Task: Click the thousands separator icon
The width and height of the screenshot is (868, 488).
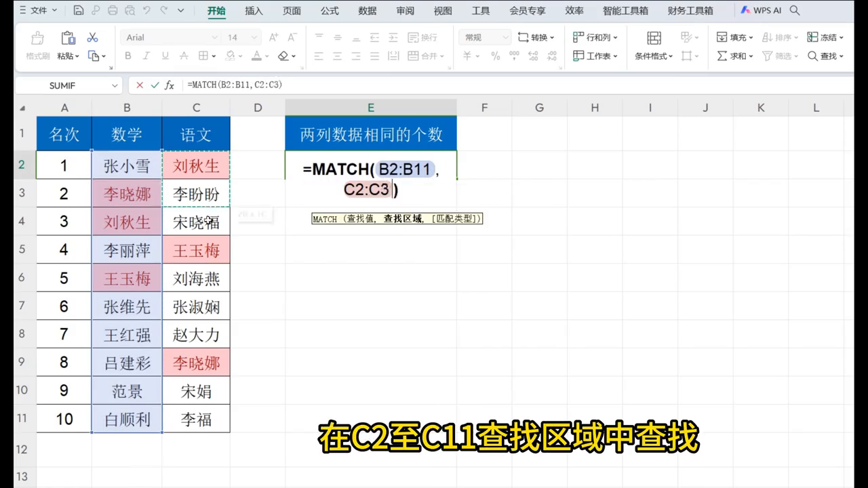Action: [514, 56]
